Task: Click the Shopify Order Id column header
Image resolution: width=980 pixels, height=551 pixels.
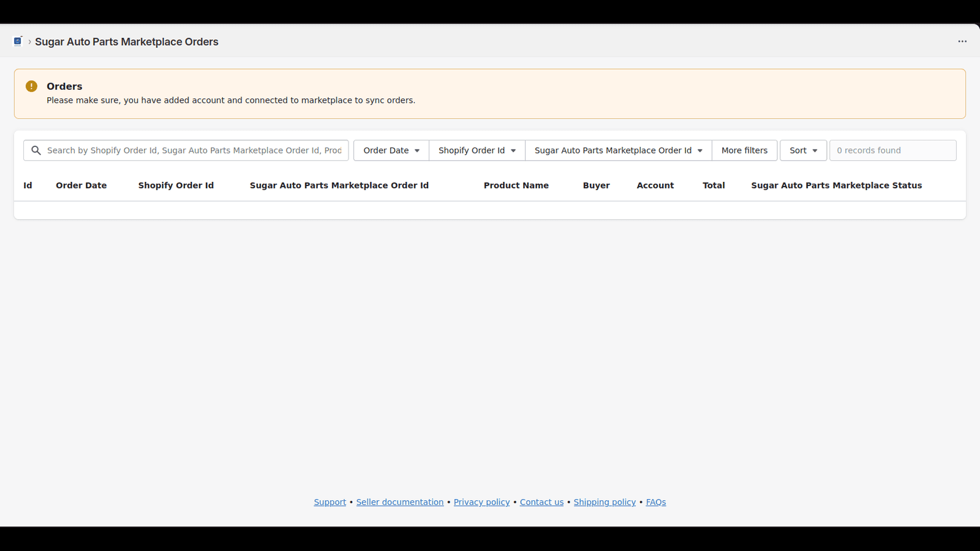Action: [x=176, y=186]
